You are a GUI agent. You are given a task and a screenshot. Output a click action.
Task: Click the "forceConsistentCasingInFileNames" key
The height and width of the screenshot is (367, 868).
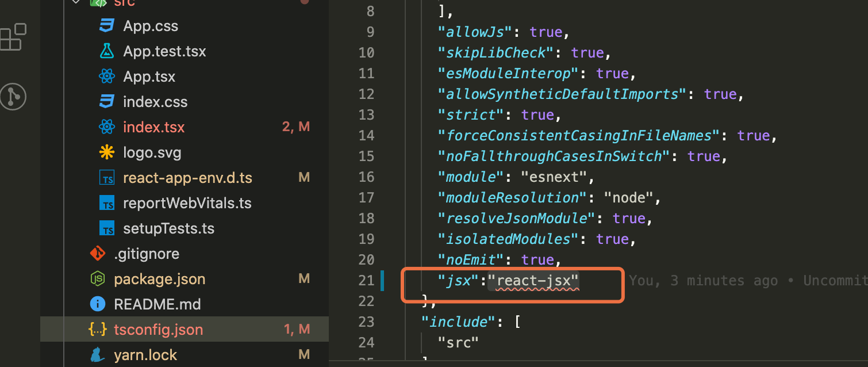579,135
